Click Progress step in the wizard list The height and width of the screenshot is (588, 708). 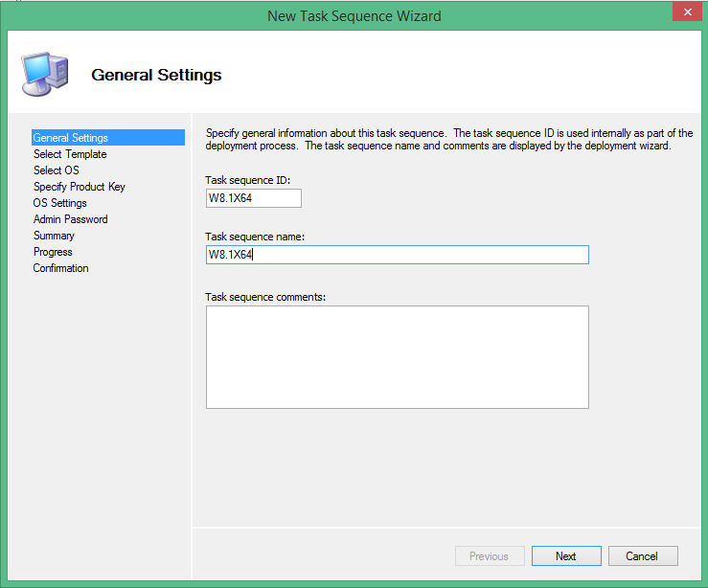53,252
